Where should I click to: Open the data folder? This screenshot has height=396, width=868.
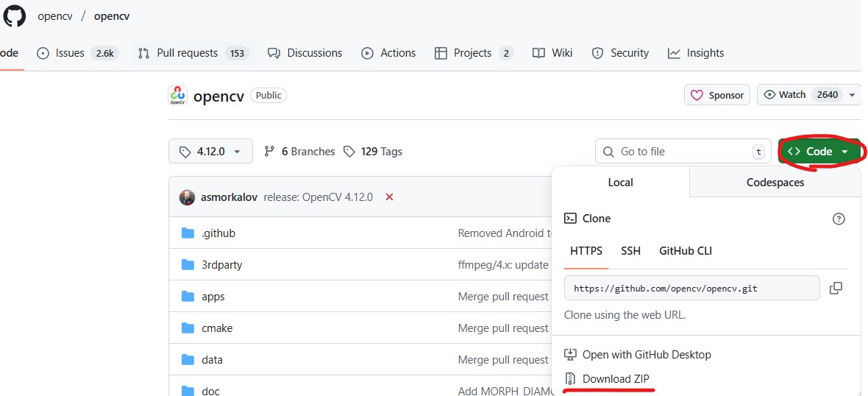click(212, 359)
